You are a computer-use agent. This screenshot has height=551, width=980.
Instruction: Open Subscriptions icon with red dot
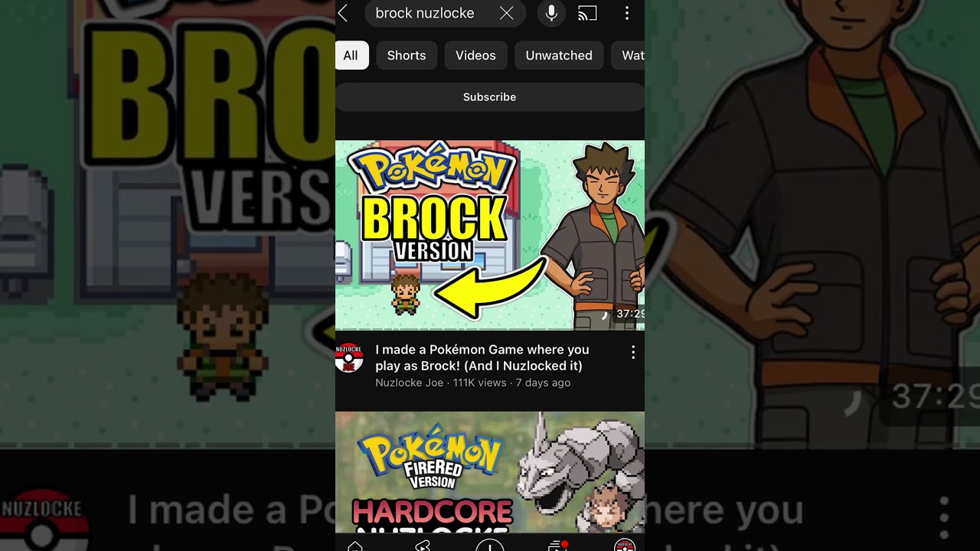coord(557,546)
